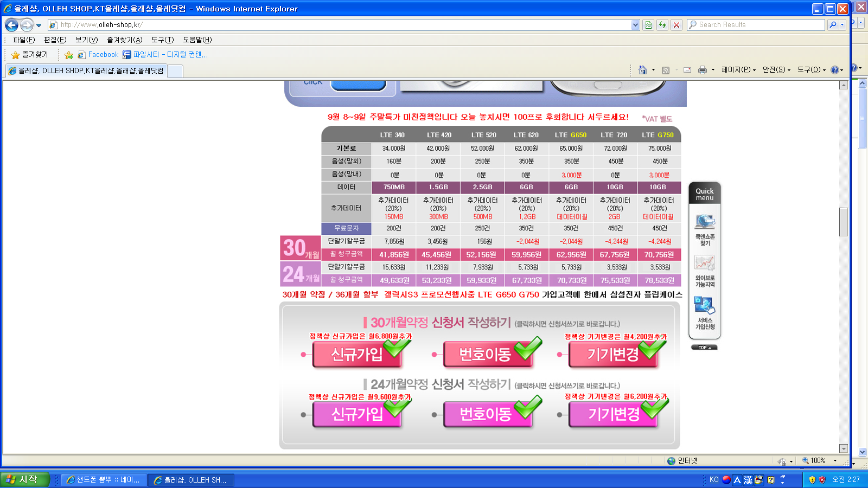Click the Refresh page icon
The height and width of the screenshot is (488, 868).
662,25
